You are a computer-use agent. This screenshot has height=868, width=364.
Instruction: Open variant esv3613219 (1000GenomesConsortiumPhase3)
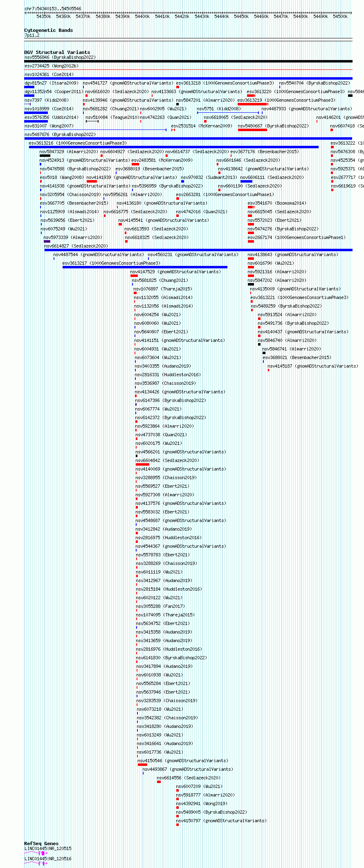pos(286,100)
